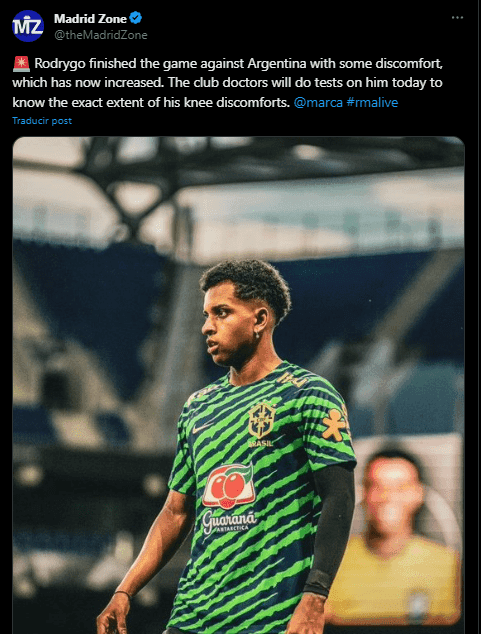Open the post photo in full view
Image resolution: width=481 pixels, height=634 pixels.
coord(238,385)
